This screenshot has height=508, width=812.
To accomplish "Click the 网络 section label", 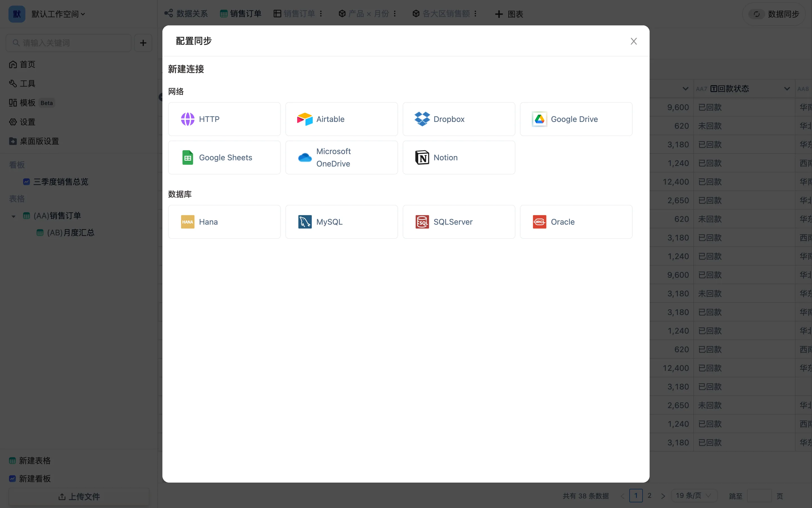I will tap(176, 91).
